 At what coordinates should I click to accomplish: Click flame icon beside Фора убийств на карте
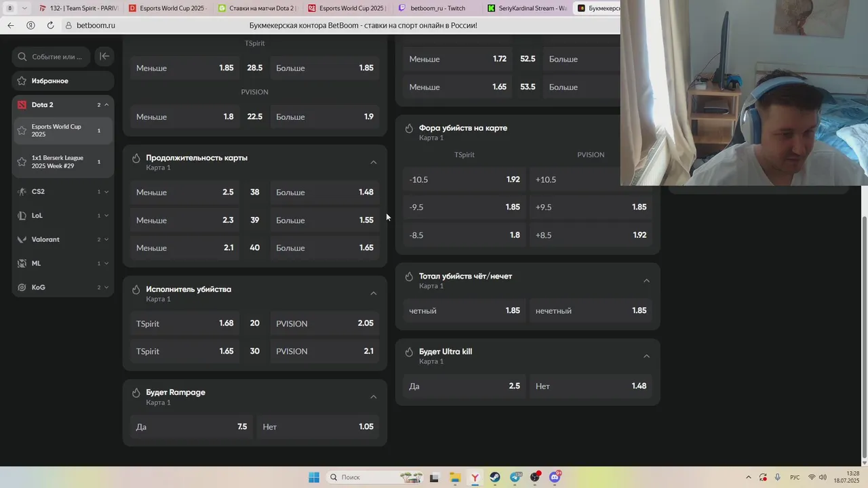point(409,128)
